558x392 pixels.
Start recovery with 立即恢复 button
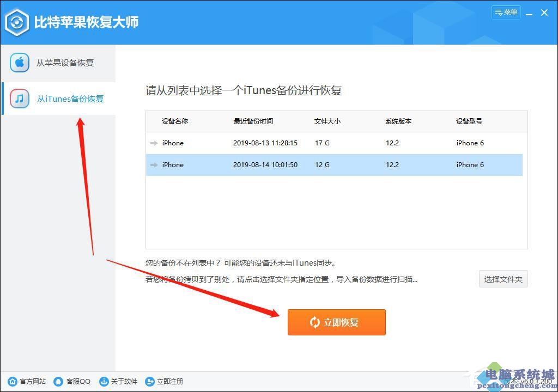(337, 322)
